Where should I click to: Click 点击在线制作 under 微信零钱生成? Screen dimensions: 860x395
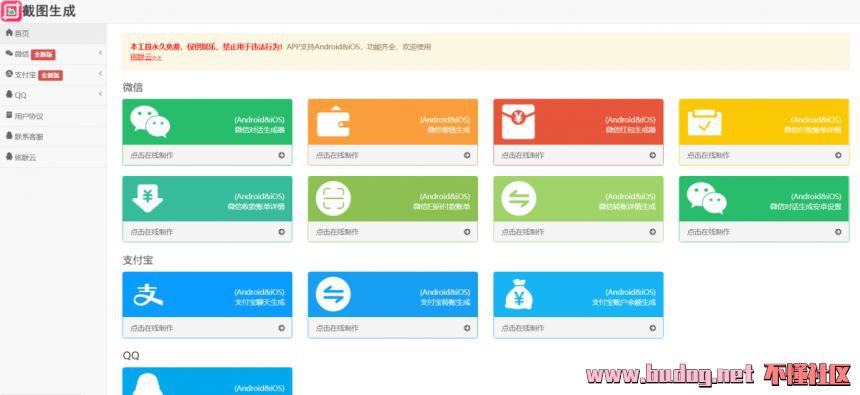[337, 155]
